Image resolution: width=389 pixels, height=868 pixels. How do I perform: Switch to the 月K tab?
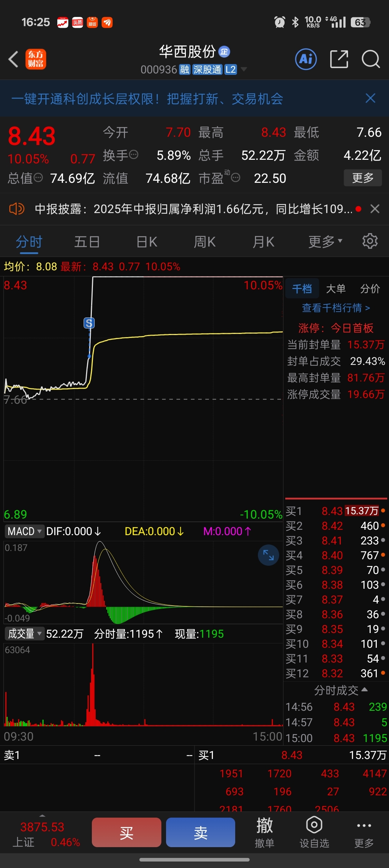pyautogui.click(x=263, y=241)
